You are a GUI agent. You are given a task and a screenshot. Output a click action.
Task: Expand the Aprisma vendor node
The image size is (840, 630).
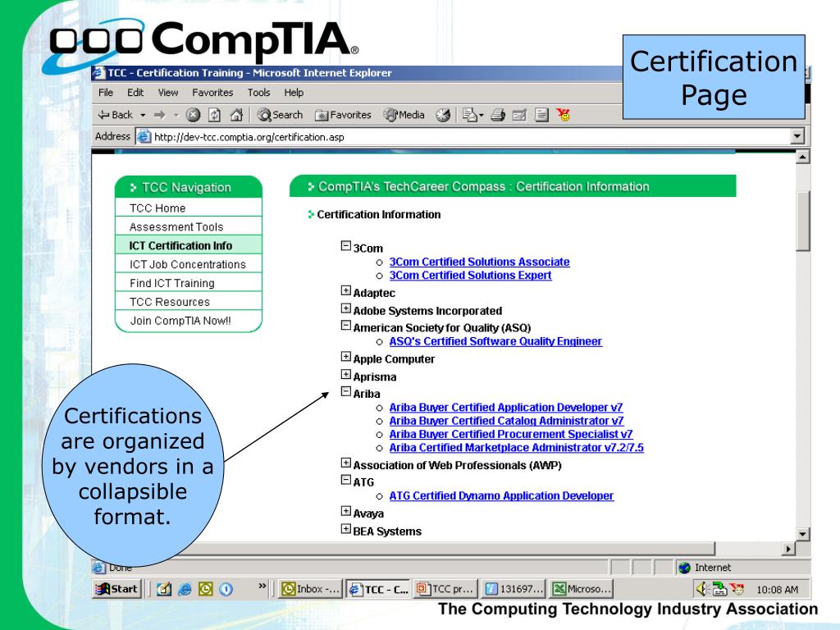346,374
